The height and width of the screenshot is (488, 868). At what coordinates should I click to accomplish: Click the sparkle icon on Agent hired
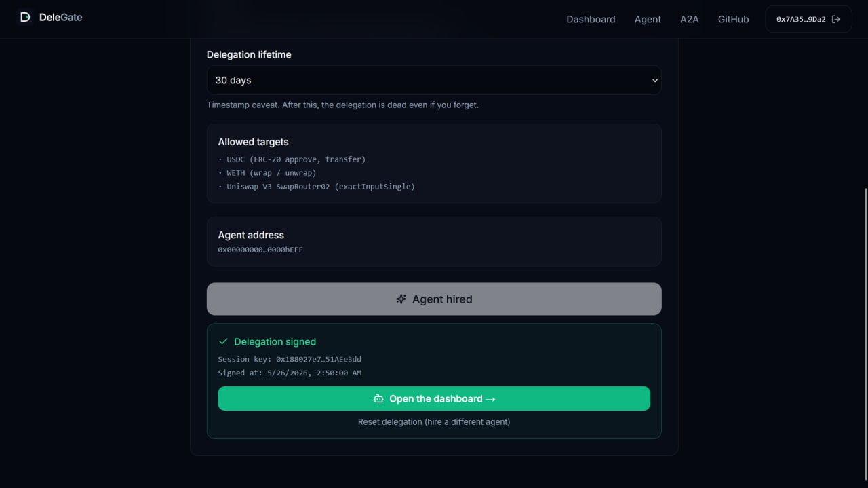click(x=401, y=299)
